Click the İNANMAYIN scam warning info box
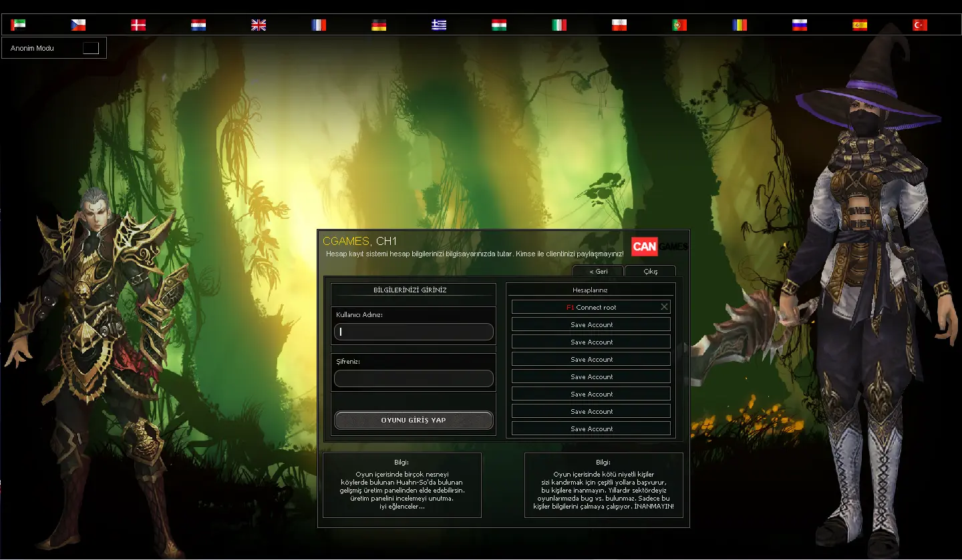 (604, 485)
